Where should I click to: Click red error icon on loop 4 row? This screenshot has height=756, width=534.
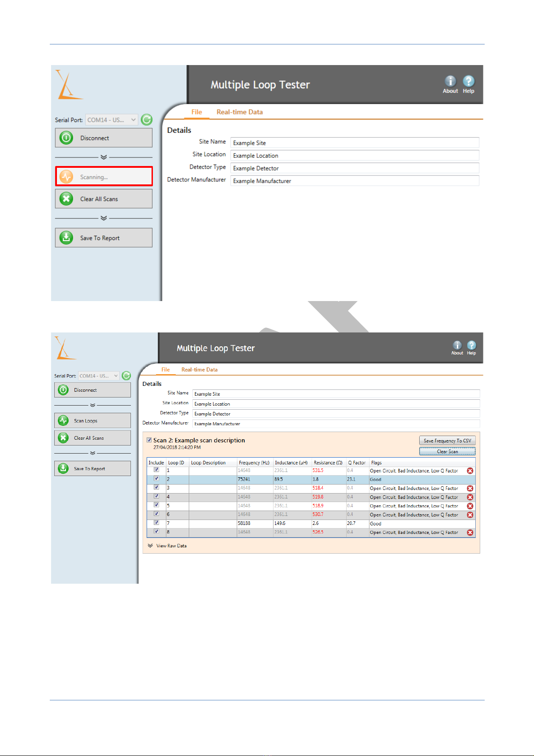pos(470,497)
